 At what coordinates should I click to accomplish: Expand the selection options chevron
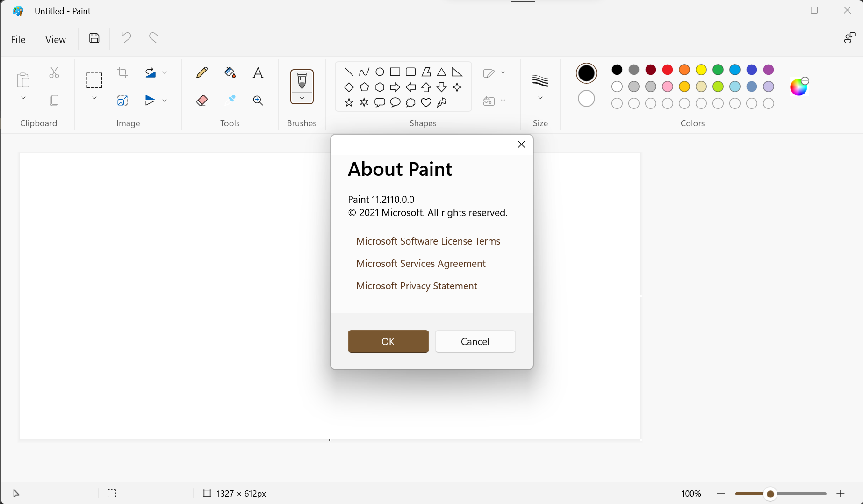click(94, 98)
